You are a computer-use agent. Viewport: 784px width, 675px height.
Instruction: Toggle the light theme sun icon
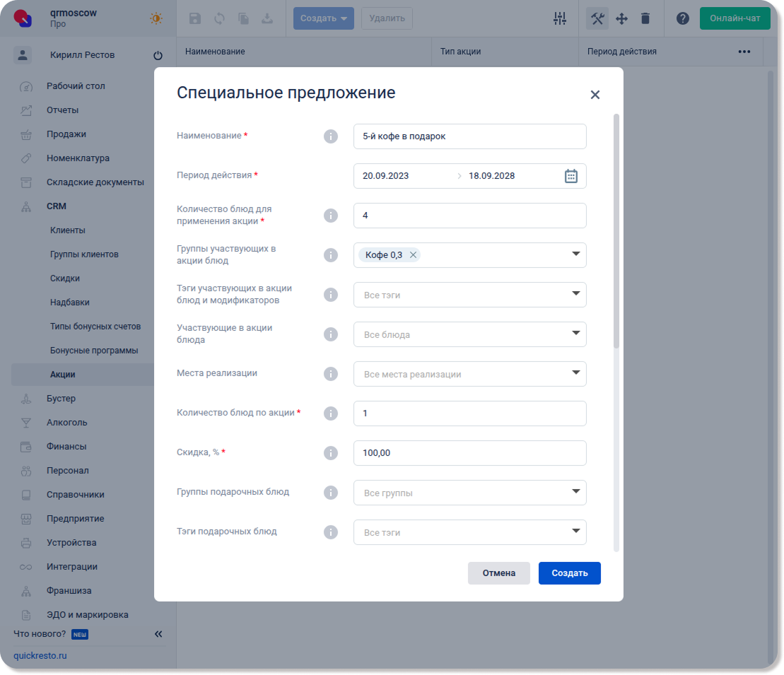pyautogui.click(x=156, y=18)
